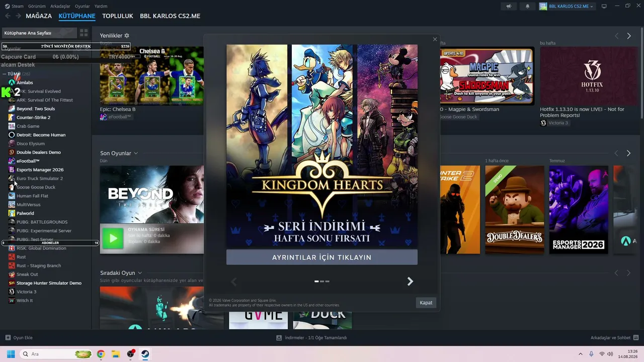Open the Yardım menu
Screen dimensions: 644x362
pos(101,6)
